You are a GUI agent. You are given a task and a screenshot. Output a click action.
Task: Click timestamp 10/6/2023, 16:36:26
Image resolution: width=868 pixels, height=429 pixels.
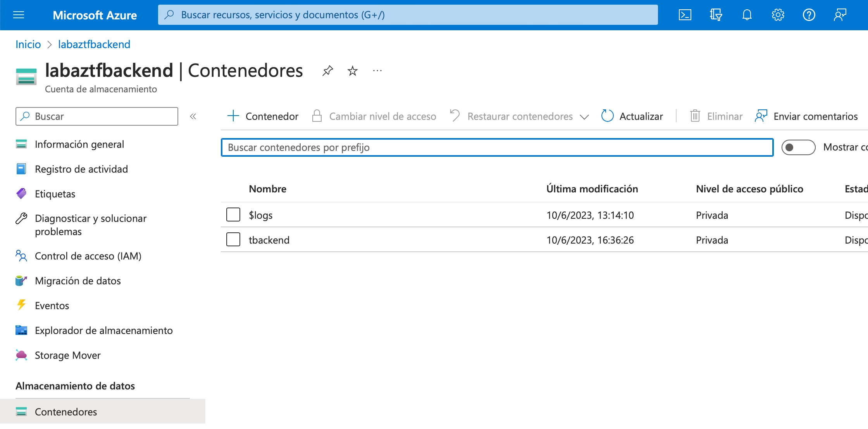tap(590, 240)
